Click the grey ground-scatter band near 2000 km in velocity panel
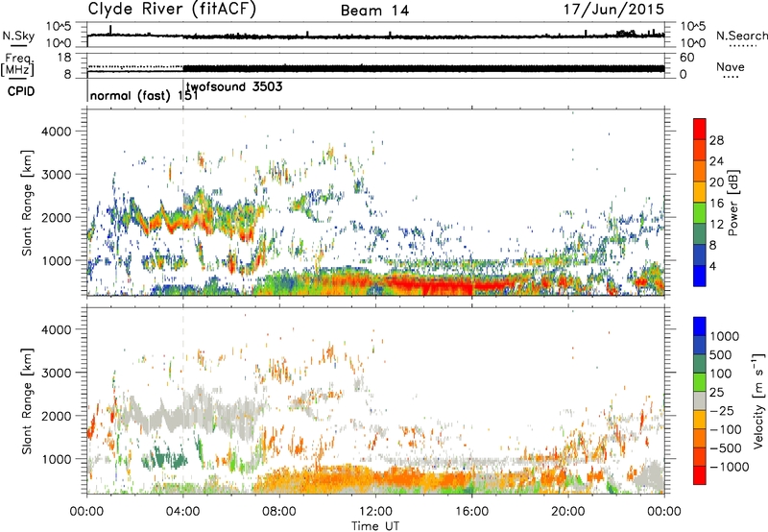The width and height of the screenshot is (768, 532). tap(196, 412)
